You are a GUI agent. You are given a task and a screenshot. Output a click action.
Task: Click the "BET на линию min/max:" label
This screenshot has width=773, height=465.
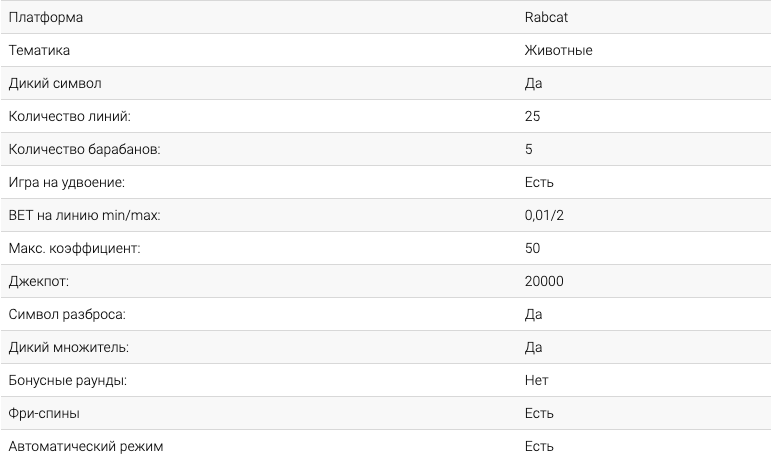point(84,215)
